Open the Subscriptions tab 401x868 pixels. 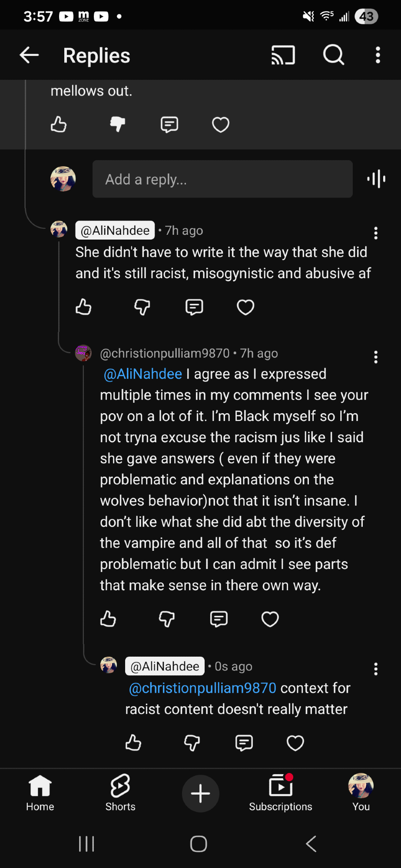[281, 793]
